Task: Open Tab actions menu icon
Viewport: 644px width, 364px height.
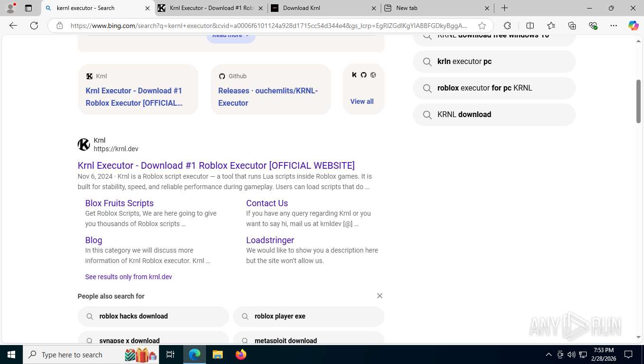Action: [28, 8]
